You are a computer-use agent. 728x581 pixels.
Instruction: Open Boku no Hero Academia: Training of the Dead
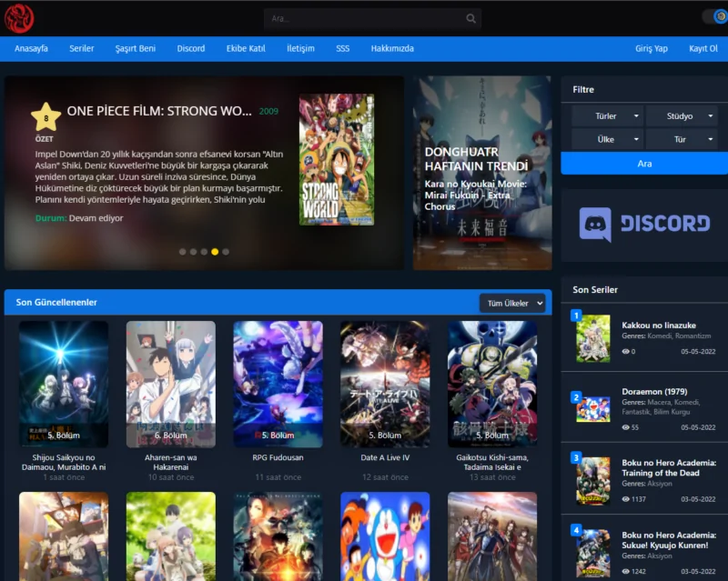[669, 467]
